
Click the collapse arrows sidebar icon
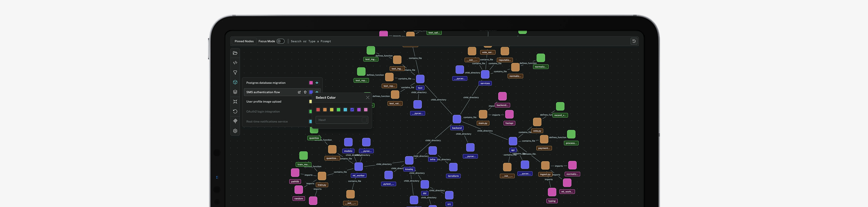click(235, 102)
